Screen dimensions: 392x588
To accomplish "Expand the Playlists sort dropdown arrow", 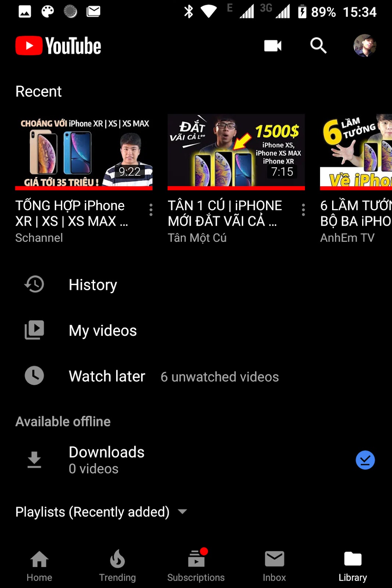I will 182,511.
